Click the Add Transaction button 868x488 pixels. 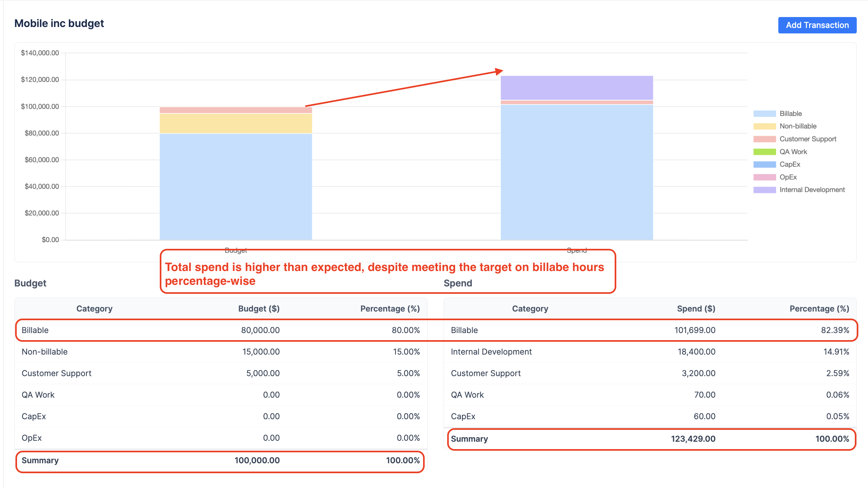coord(817,25)
